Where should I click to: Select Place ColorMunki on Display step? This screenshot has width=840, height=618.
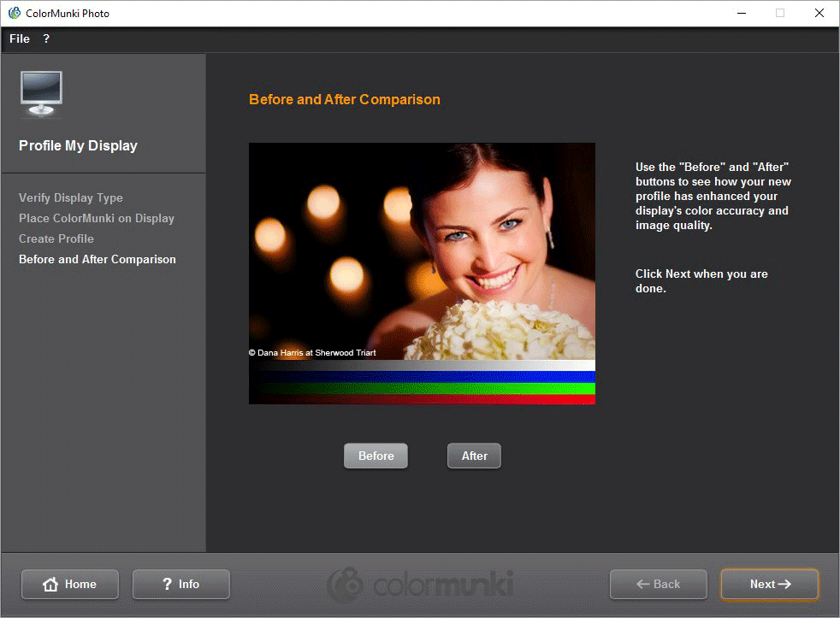[97, 218]
